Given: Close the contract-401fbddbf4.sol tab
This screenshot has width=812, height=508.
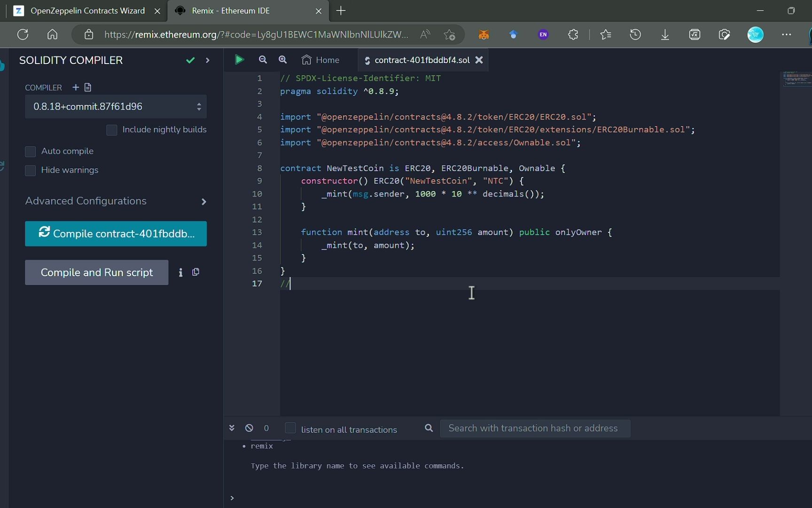Looking at the screenshot, I should [x=479, y=60].
